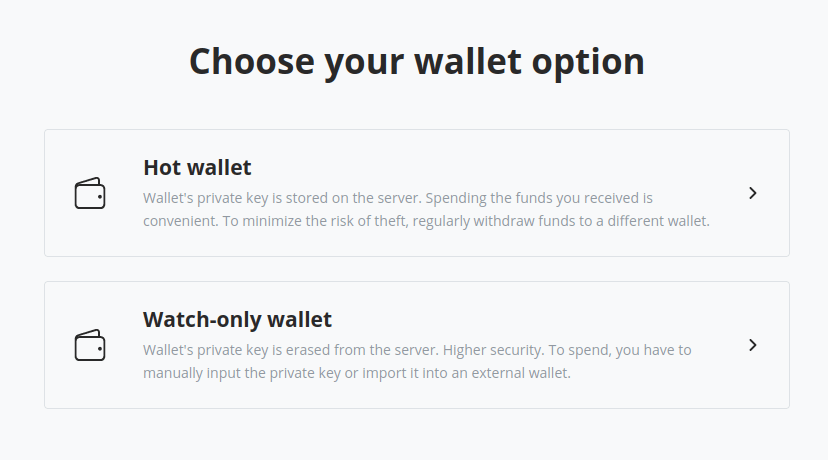
Task: Choose the Watch-only wallet option card
Action: [x=416, y=345]
